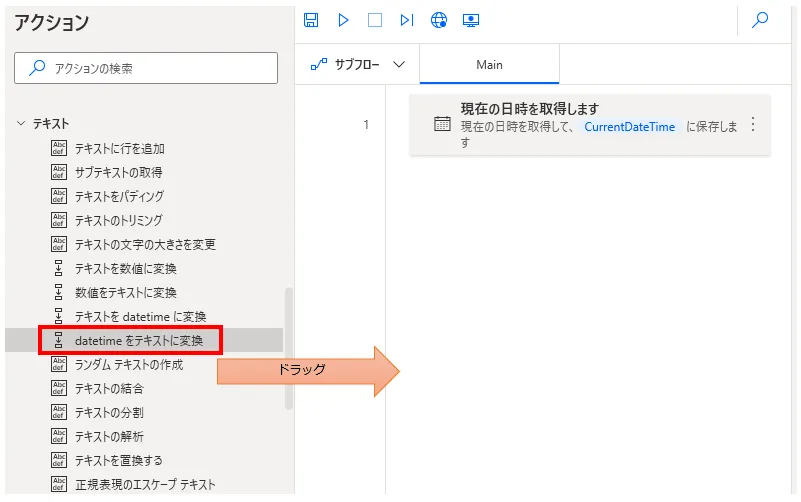The image size is (801, 502).
Task: Open the web recorder globe icon
Action: tap(438, 20)
